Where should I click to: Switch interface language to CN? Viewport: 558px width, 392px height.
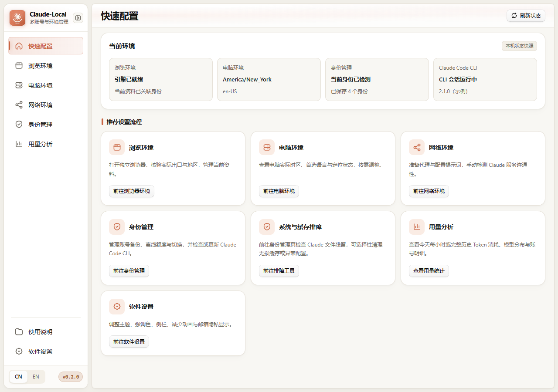pyautogui.click(x=18, y=377)
